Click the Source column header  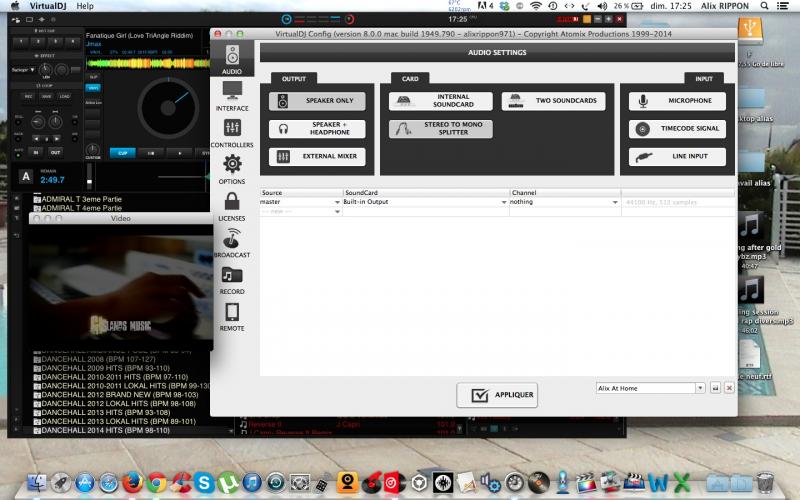pos(301,193)
